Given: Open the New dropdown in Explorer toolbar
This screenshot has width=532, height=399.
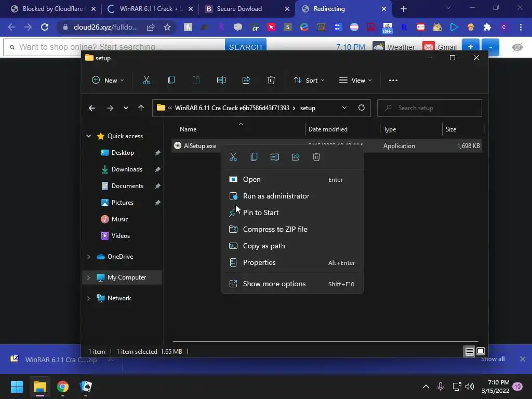Looking at the screenshot, I should coord(108,81).
